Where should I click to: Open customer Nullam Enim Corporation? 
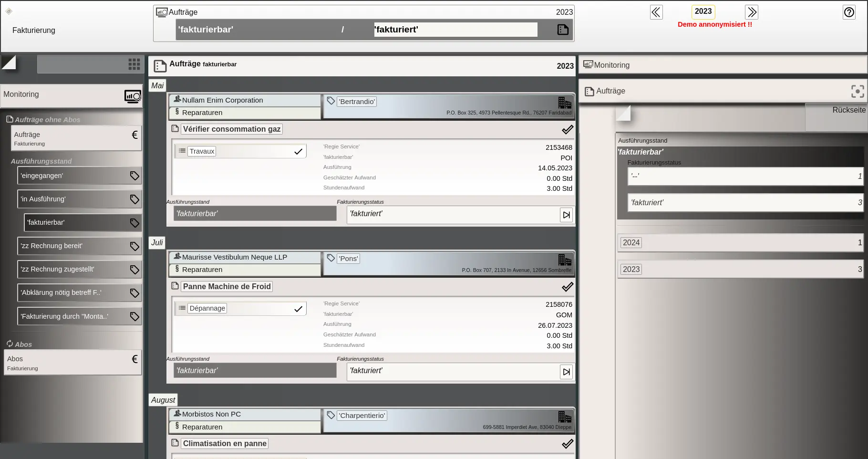click(245, 100)
